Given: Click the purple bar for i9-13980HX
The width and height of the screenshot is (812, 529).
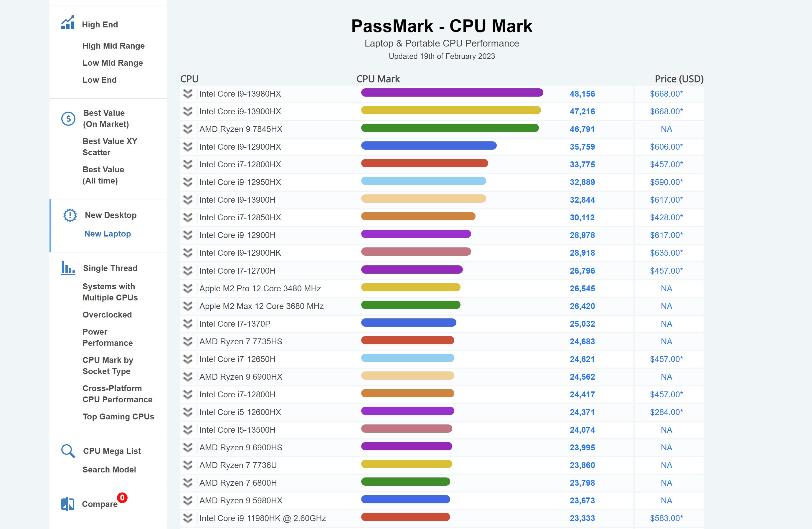Looking at the screenshot, I should tap(452, 92).
